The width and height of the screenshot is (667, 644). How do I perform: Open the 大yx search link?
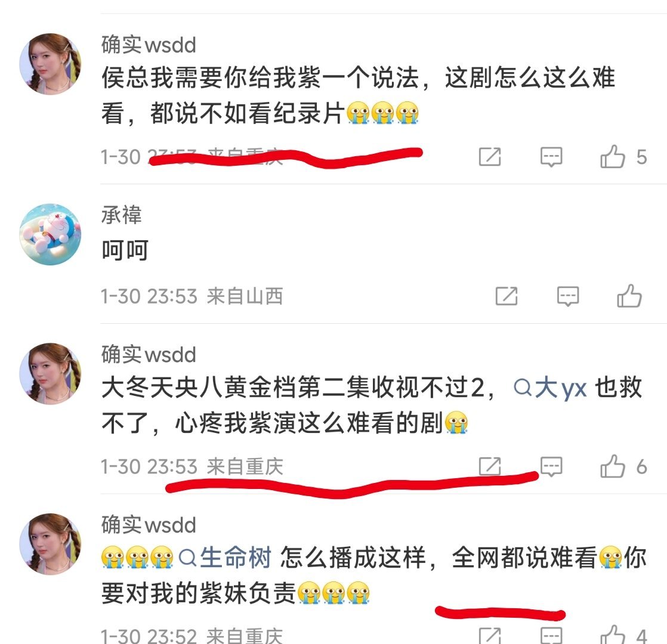pos(551,388)
